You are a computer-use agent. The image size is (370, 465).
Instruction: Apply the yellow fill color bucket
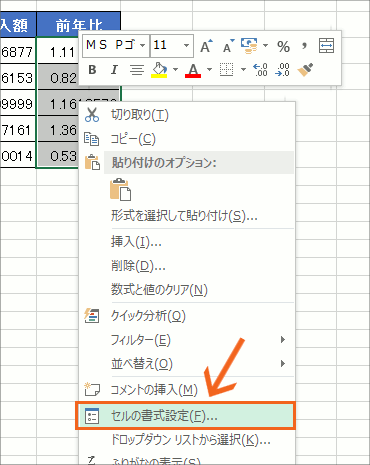(x=159, y=70)
